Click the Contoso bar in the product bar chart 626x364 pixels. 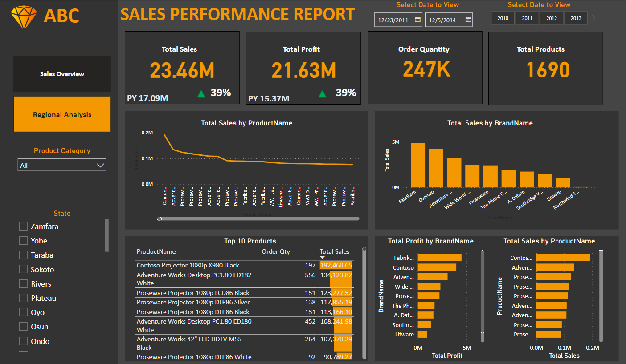[x=563, y=258]
